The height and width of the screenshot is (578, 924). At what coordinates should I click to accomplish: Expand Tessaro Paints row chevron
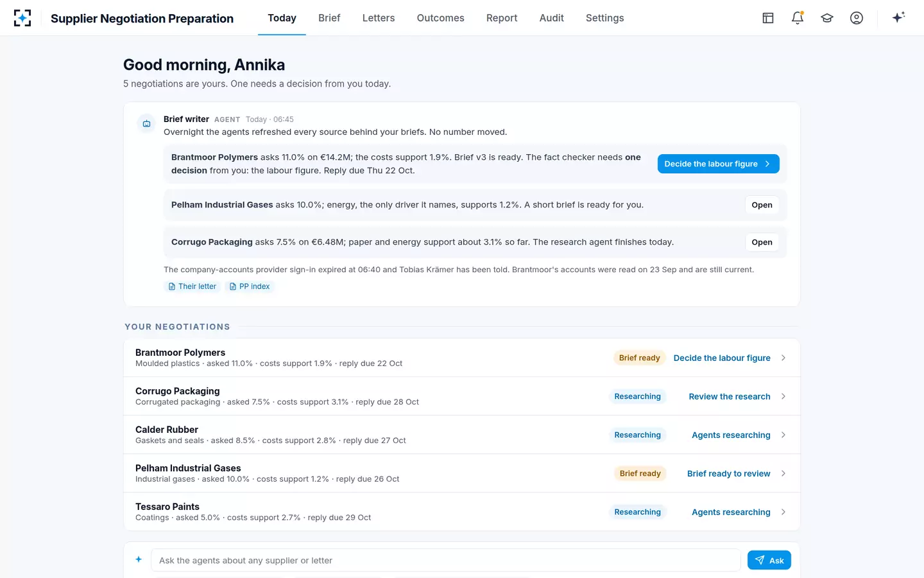click(x=783, y=512)
